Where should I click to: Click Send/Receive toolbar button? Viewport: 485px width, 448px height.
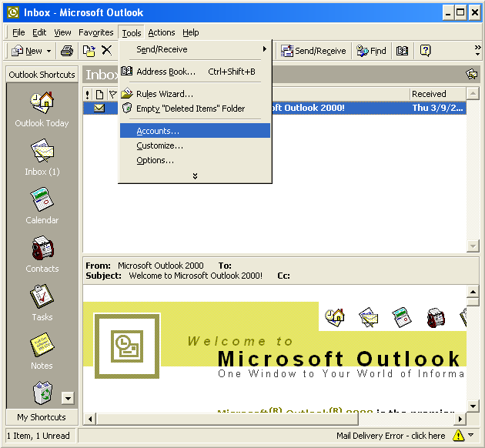point(313,51)
